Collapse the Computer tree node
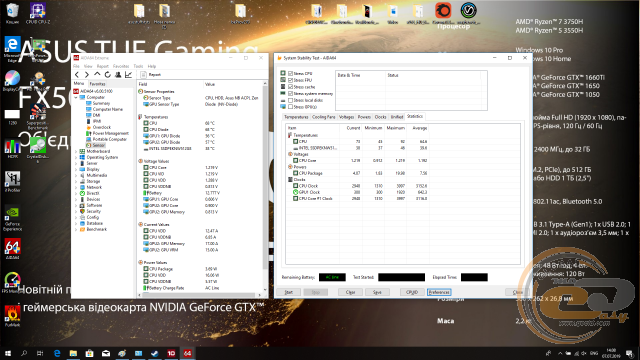Viewport: 640px width, 360px height. (76, 98)
